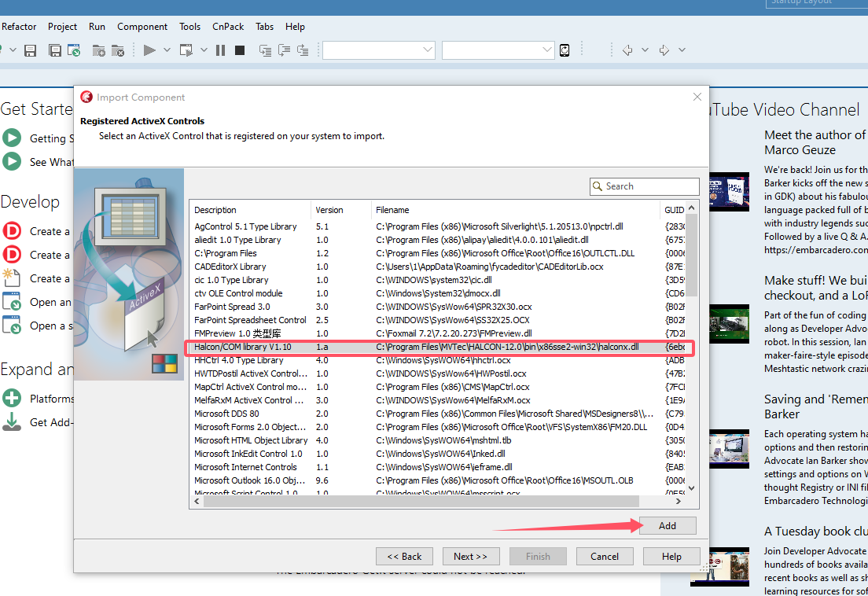Click the Version column header
868x596 pixels.
point(340,210)
